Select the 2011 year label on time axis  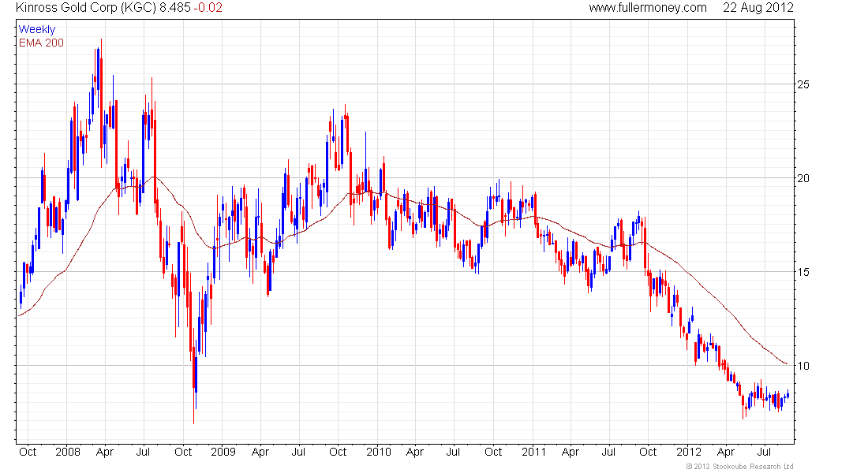tap(534, 452)
